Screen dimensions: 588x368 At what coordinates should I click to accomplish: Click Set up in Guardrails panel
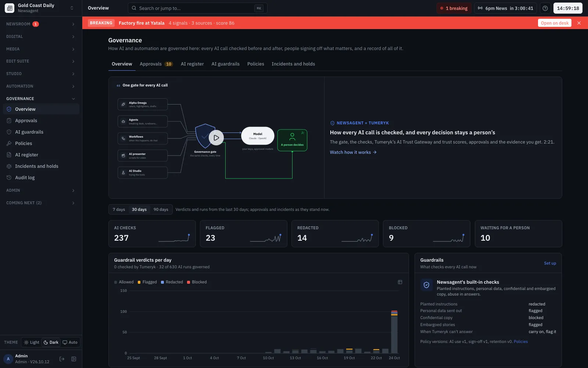tap(550, 263)
